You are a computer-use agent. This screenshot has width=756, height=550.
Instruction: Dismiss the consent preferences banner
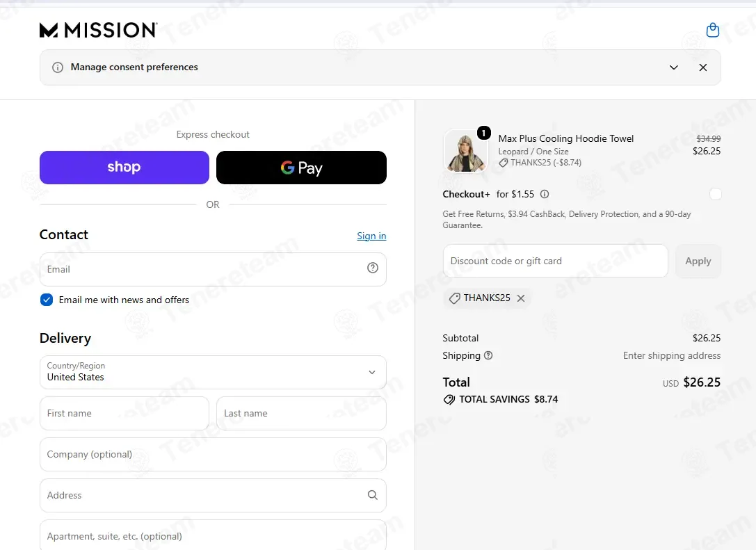point(703,67)
